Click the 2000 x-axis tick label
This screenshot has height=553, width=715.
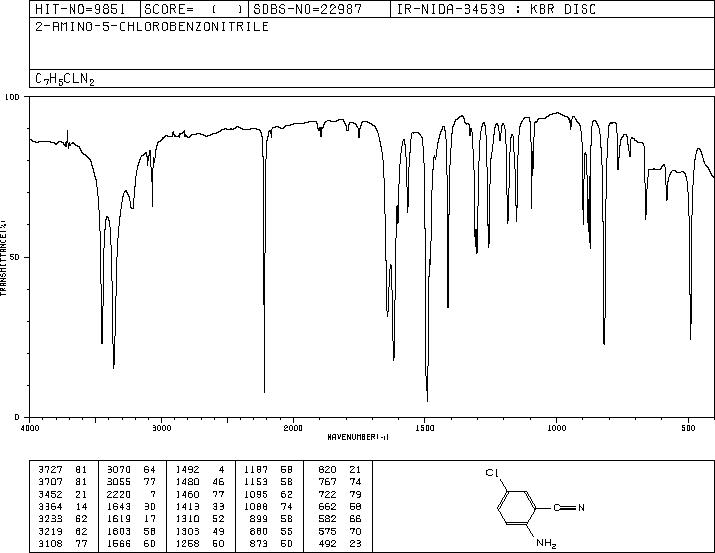click(x=293, y=428)
